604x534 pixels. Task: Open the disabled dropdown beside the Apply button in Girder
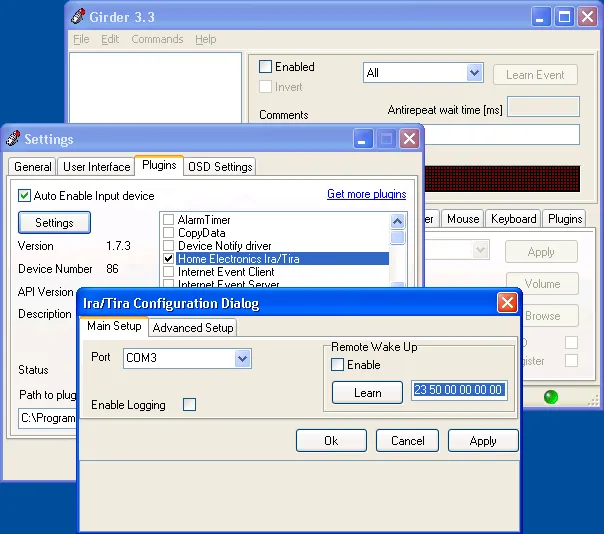tap(480, 250)
